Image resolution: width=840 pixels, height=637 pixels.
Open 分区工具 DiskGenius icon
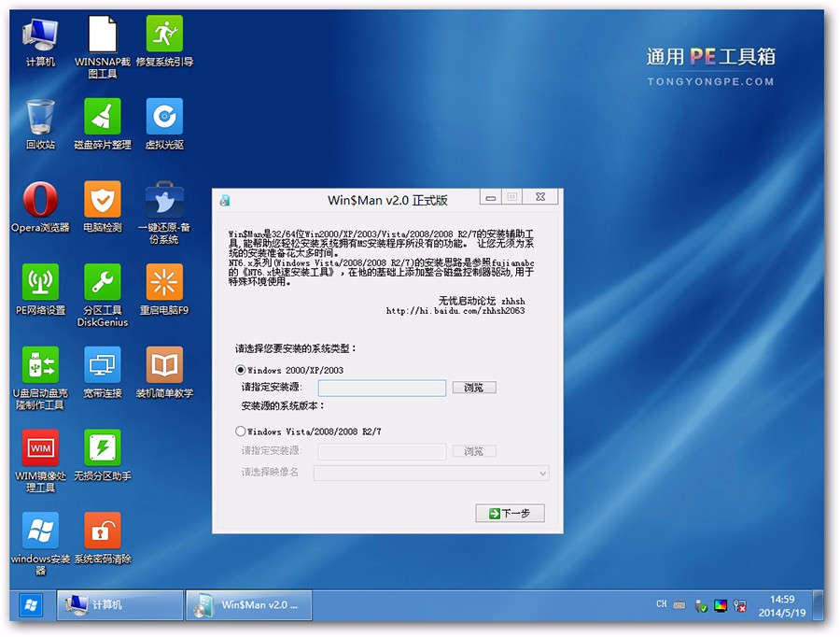click(102, 283)
